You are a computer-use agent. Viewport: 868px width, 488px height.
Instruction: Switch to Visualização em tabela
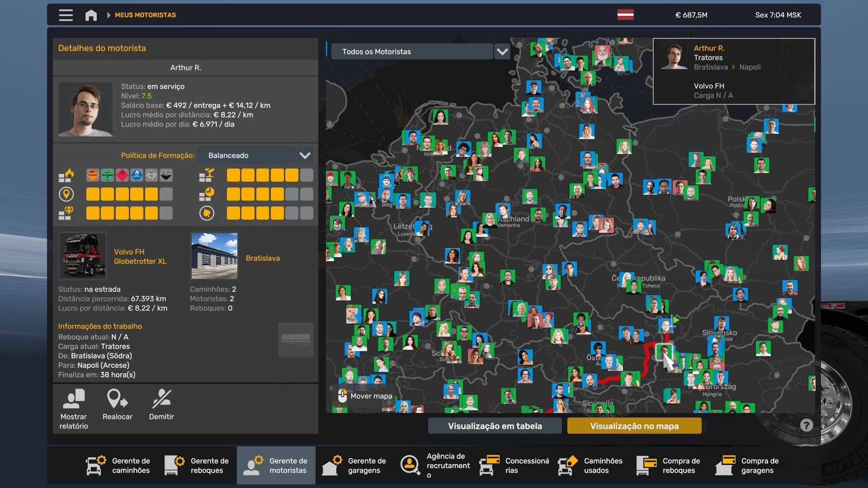coord(495,426)
